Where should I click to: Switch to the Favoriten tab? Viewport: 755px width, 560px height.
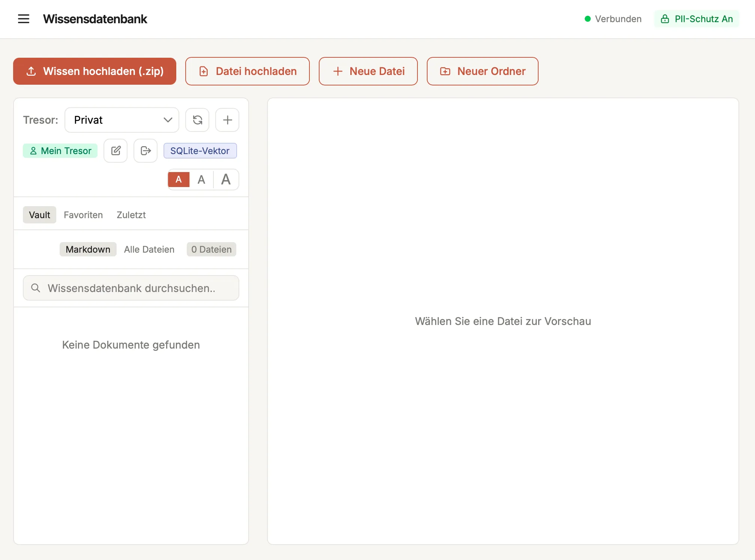point(83,215)
